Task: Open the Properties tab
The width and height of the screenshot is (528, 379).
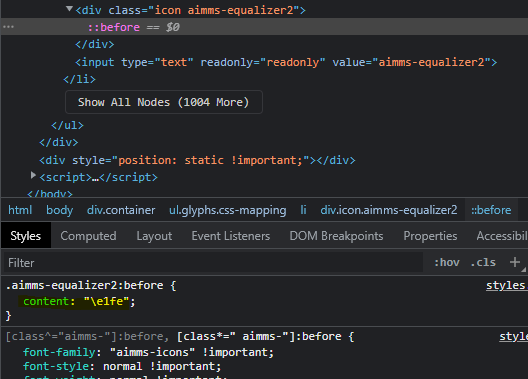Action: click(x=430, y=236)
